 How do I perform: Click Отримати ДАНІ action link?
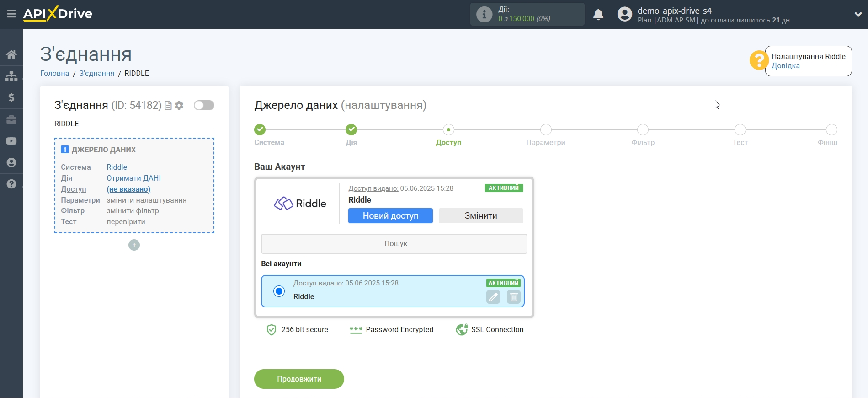[x=133, y=178]
